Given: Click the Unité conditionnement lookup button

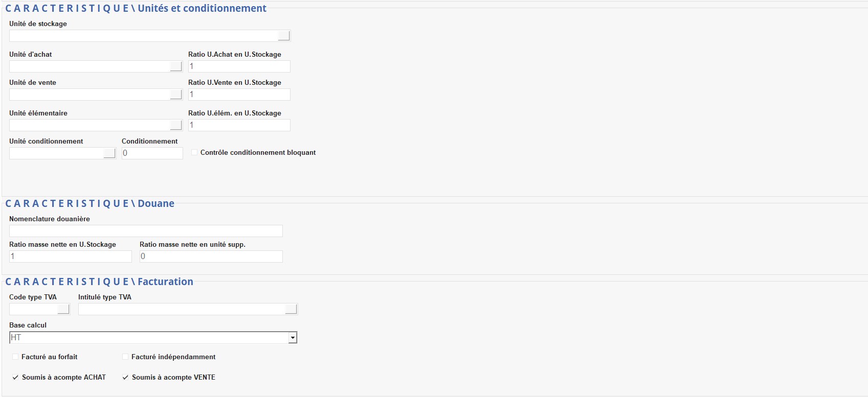Looking at the screenshot, I should coord(109,153).
